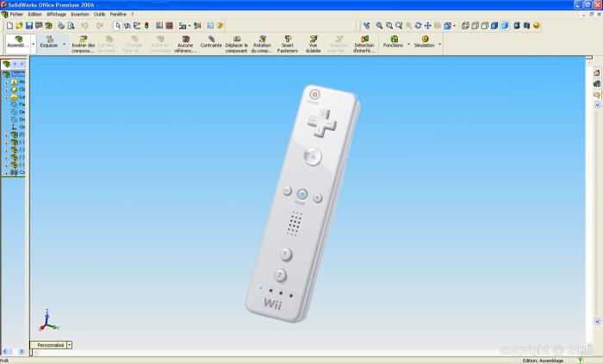
Task: Switch to Shaded display mode
Action: [505, 26]
